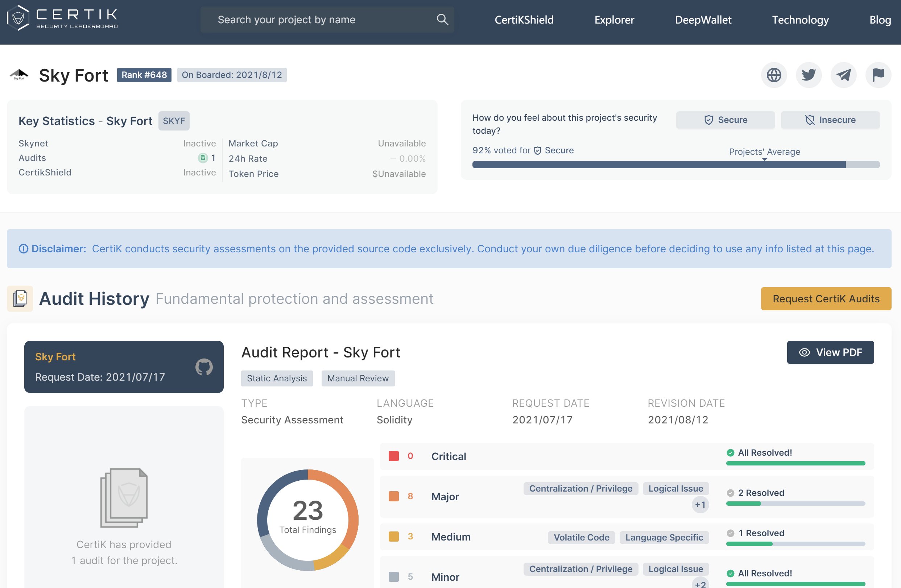This screenshot has height=588, width=901.
Task: Click Minor Centralization / Privilege tag
Action: coord(581,570)
